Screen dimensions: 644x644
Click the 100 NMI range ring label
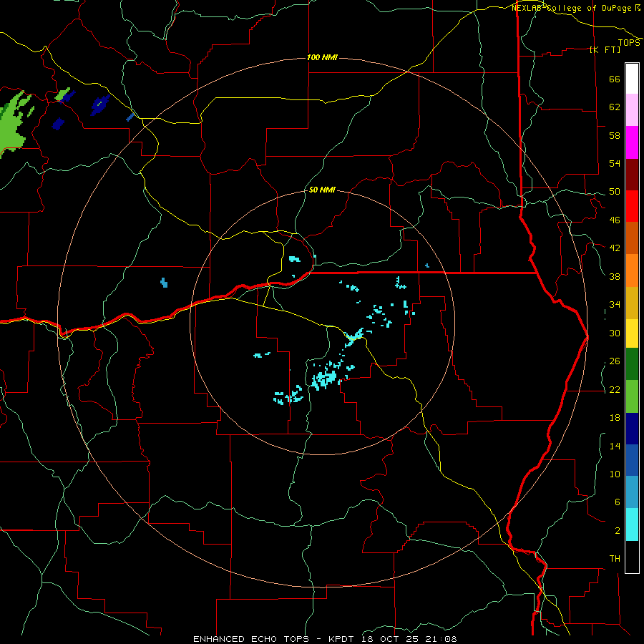[x=322, y=57]
